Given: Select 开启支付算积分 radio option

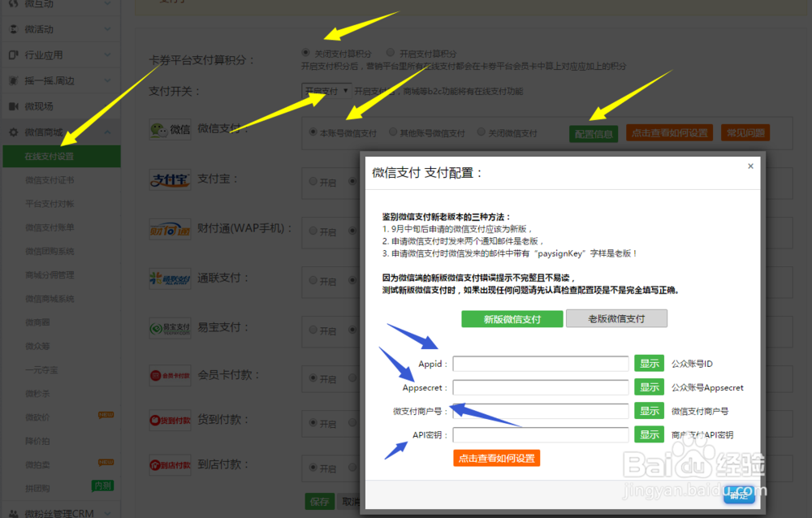Looking at the screenshot, I should click(391, 52).
